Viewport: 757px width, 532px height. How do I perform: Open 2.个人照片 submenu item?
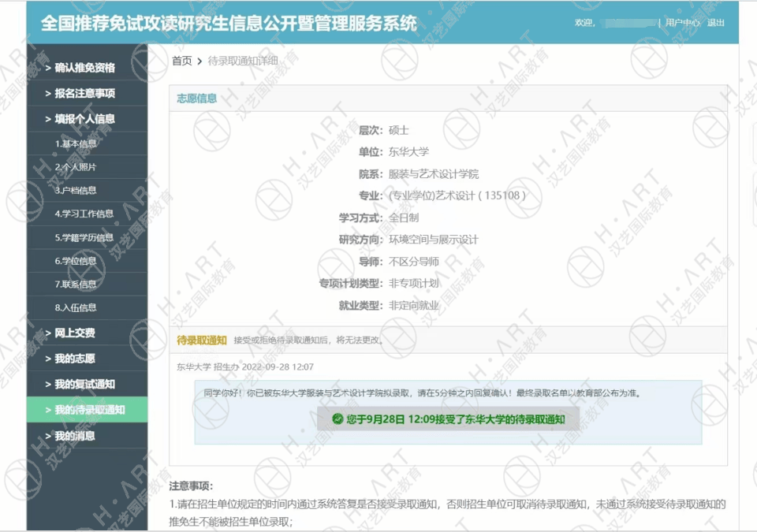(76, 167)
